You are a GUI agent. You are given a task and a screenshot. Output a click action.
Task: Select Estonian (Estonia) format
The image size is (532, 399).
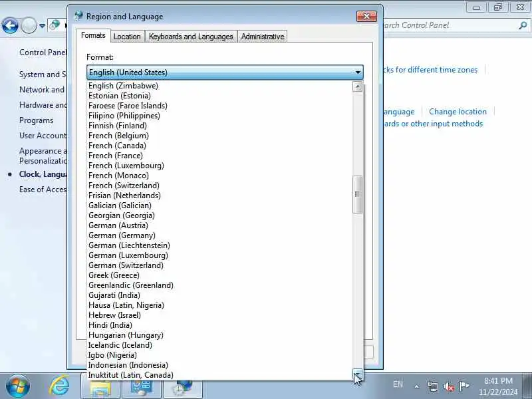coord(220,96)
